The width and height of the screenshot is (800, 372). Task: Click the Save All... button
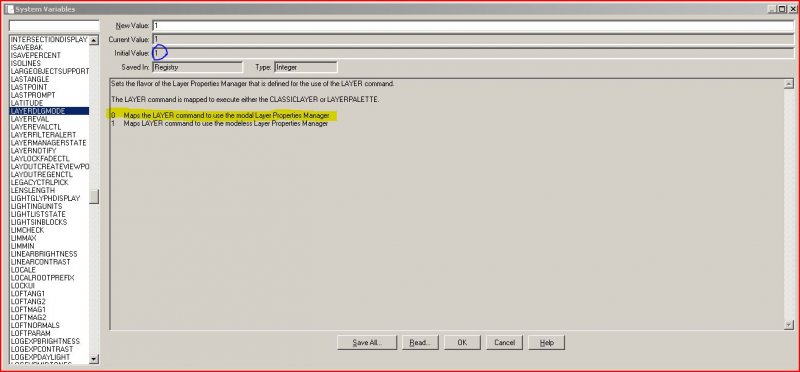tap(367, 342)
